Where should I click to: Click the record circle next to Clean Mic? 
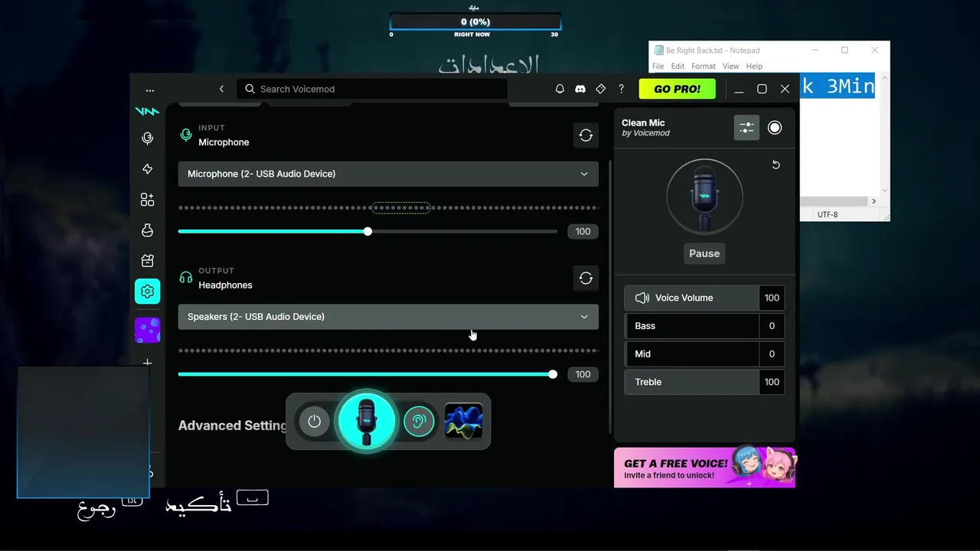(775, 128)
